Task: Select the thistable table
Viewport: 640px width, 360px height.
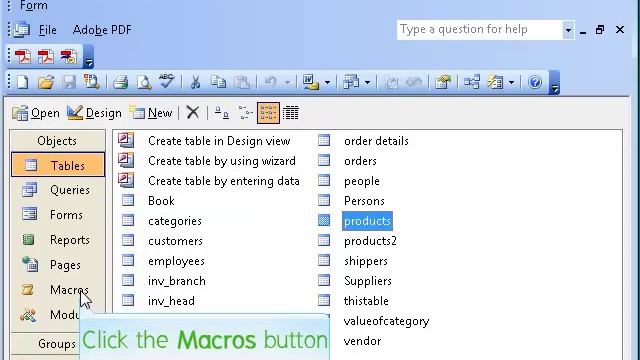Action: pos(366,301)
